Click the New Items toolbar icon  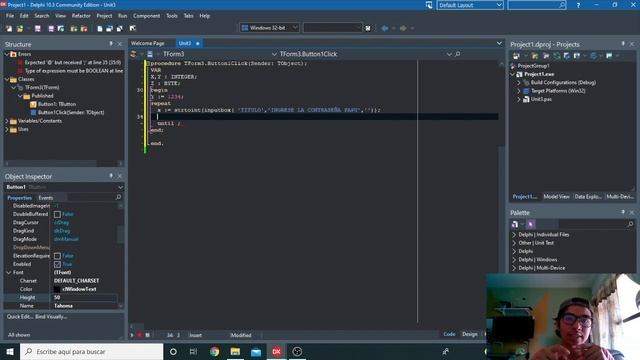pos(9,29)
